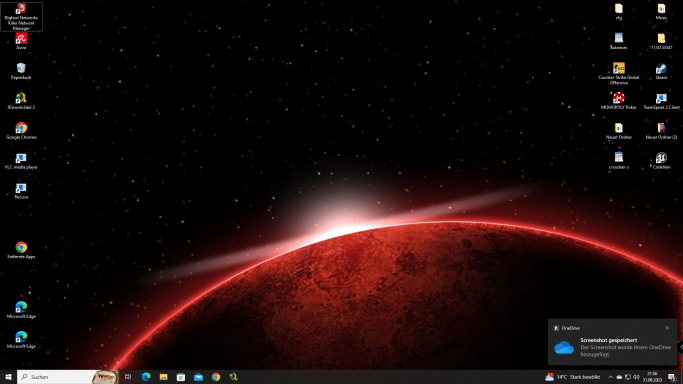Launch Avira from the desktop
683x384 pixels.
click(21, 41)
